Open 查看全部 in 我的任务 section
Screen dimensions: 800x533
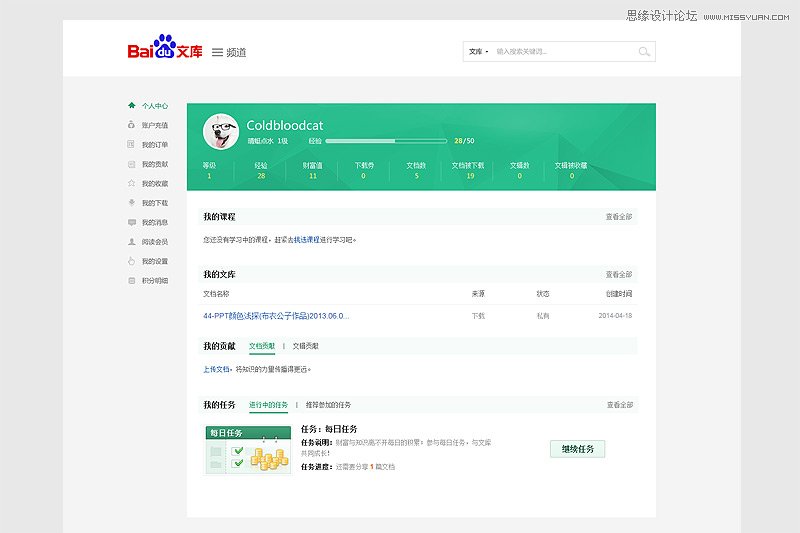[619, 404]
